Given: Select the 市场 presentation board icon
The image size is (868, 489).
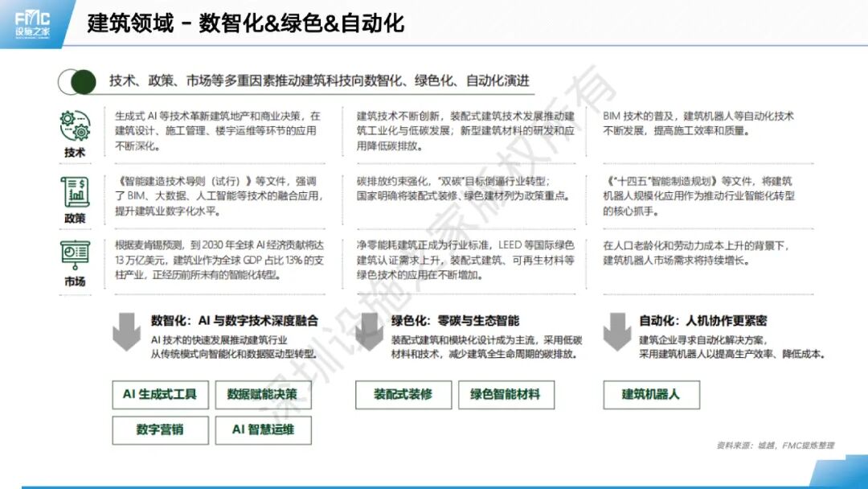Looking at the screenshot, I should [x=73, y=252].
